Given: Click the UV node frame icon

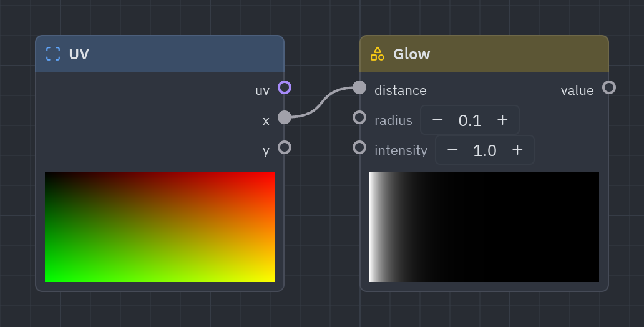Looking at the screenshot, I should coord(53,54).
